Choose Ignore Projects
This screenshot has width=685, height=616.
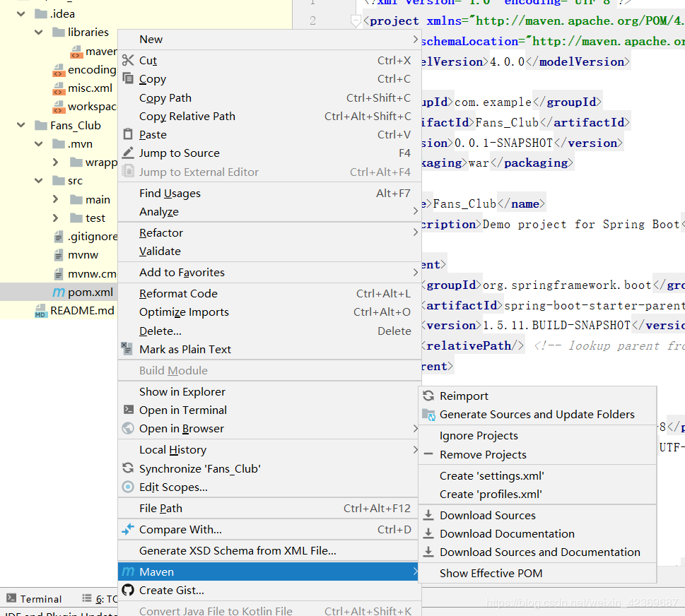click(537, 436)
